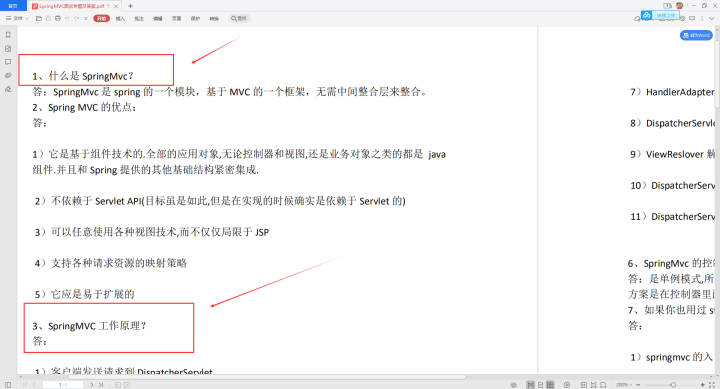Select two-page view mode
Image resolution: width=720 pixels, height=389 pixels.
550,385
